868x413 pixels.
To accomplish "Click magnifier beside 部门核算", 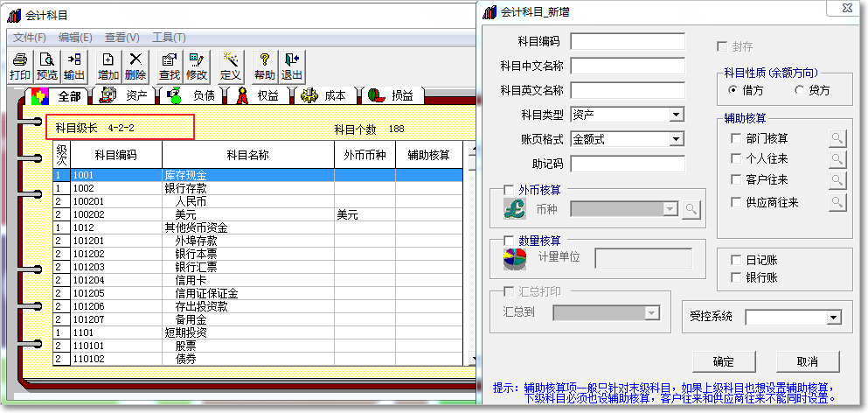I will (x=837, y=138).
